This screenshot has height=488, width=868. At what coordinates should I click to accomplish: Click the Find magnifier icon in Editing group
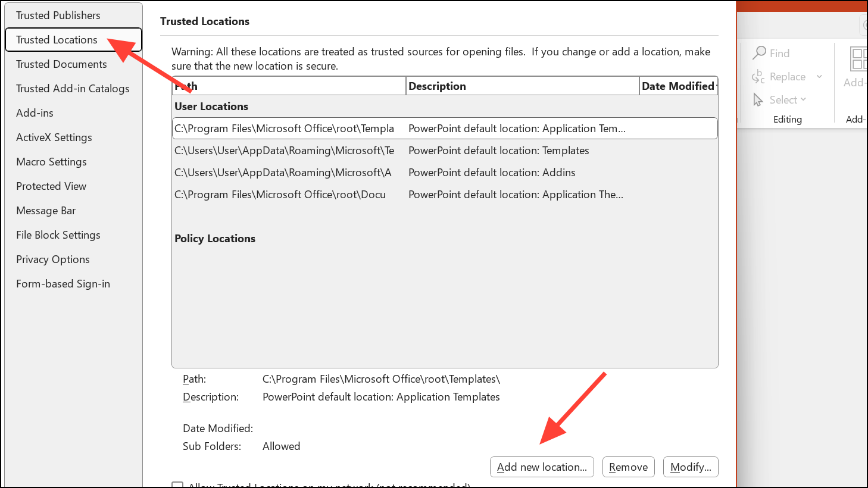760,53
